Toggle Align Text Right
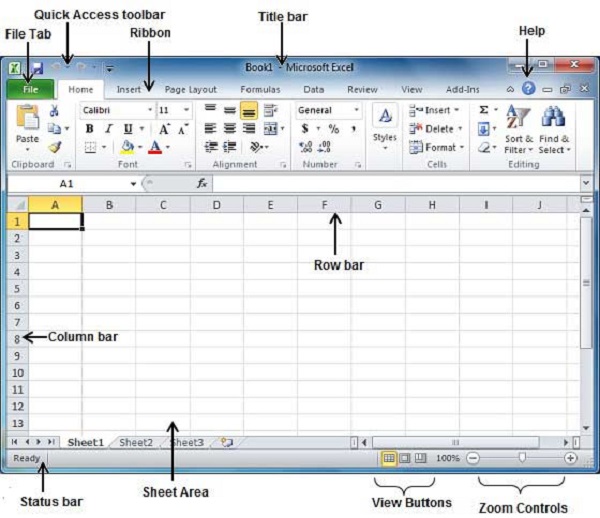The image size is (600, 518). pos(249,129)
